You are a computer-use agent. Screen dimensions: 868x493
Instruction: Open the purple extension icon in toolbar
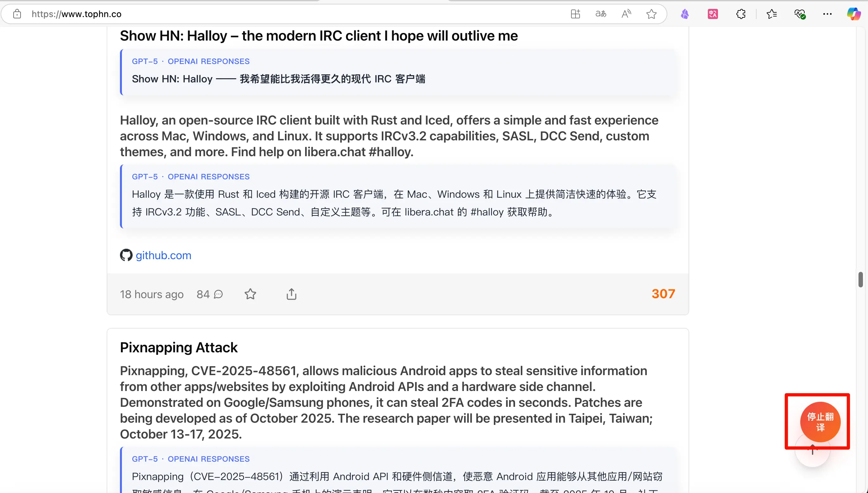(x=685, y=14)
